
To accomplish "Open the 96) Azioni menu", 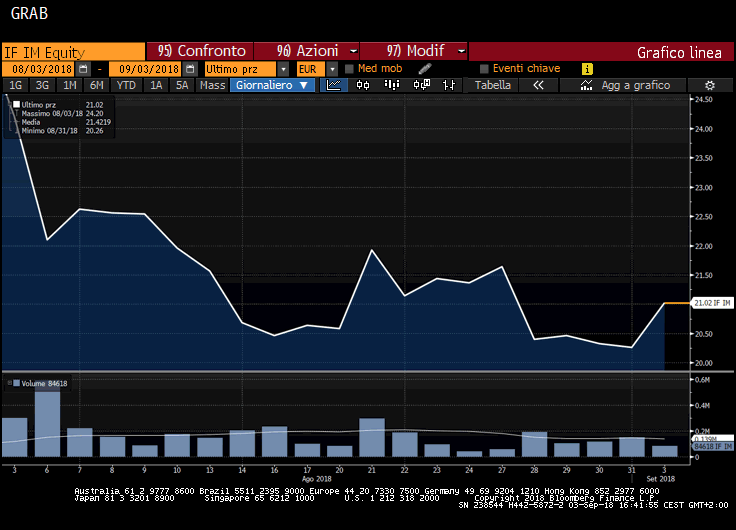I will pos(307,51).
